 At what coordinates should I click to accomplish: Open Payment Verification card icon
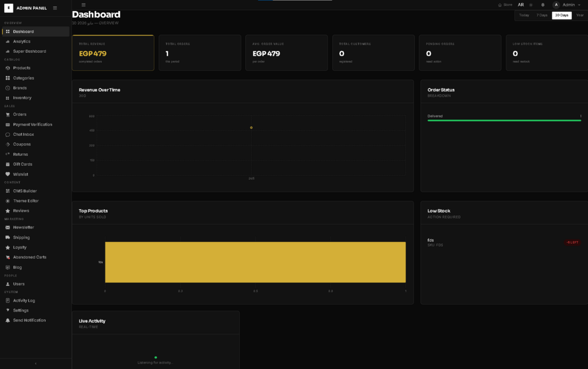coord(8,125)
